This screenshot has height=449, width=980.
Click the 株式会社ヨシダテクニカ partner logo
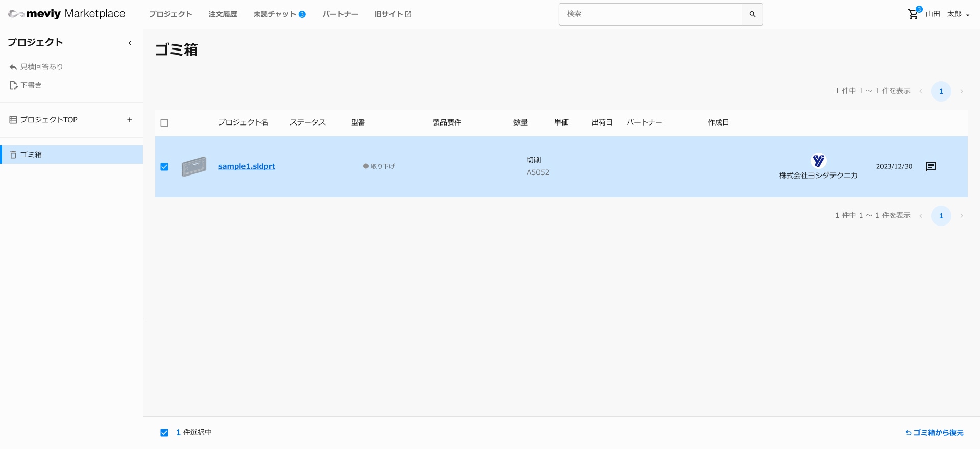pyautogui.click(x=819, y=161)
